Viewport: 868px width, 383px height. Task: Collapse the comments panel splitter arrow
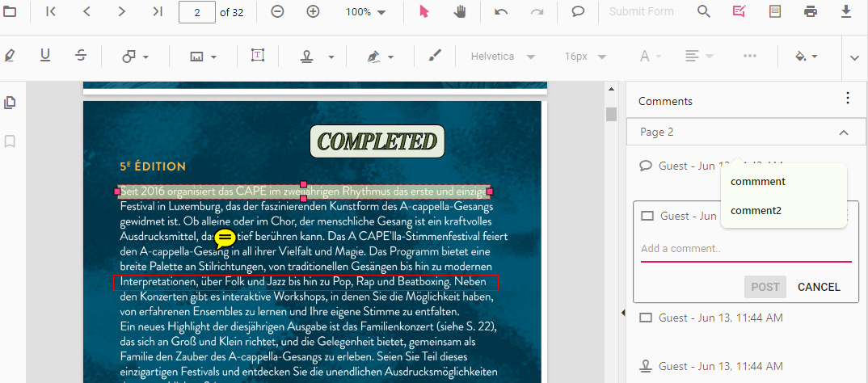click(x=623, y=314)
